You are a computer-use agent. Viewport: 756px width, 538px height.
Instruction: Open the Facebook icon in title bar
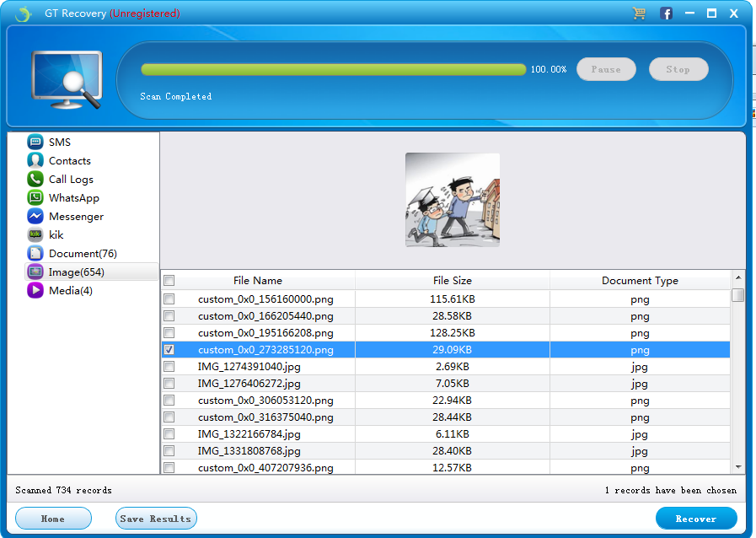[667, 13]
